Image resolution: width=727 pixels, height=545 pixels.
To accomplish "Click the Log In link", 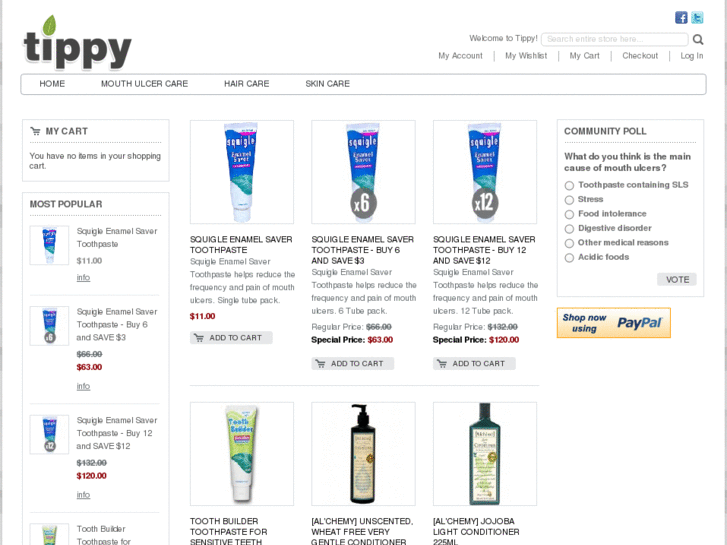I will coord(691,56).
